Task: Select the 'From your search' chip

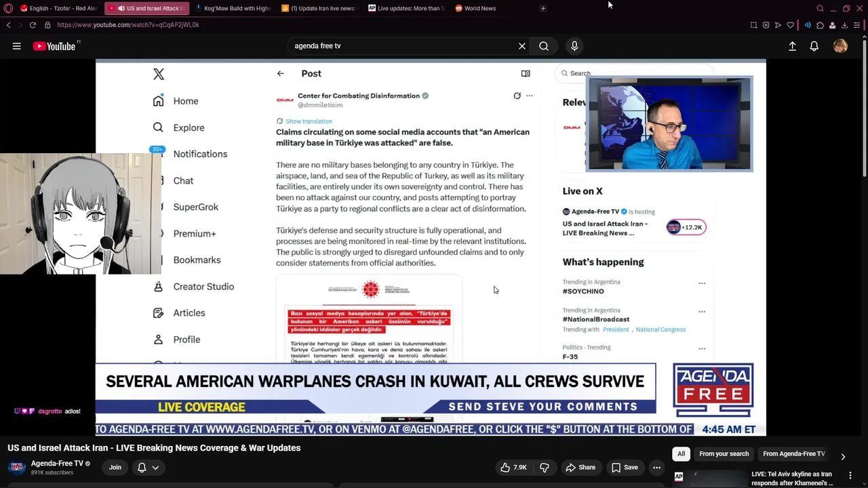Action: pyautogui.click(x=724, y=453)
